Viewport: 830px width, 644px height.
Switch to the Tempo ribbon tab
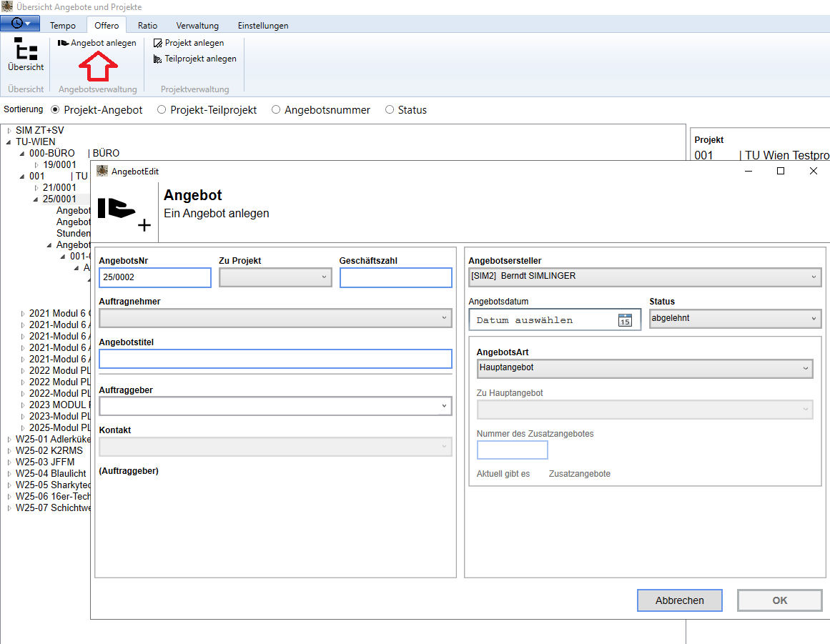(63, 26)
